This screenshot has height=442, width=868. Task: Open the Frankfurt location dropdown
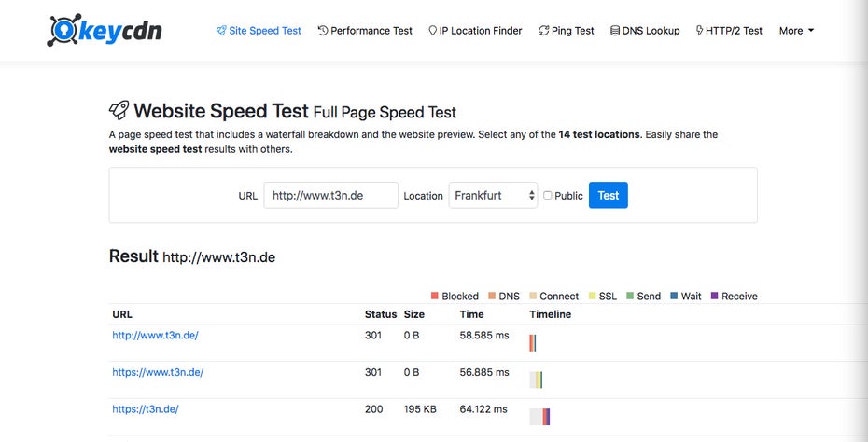click(493, 195)
